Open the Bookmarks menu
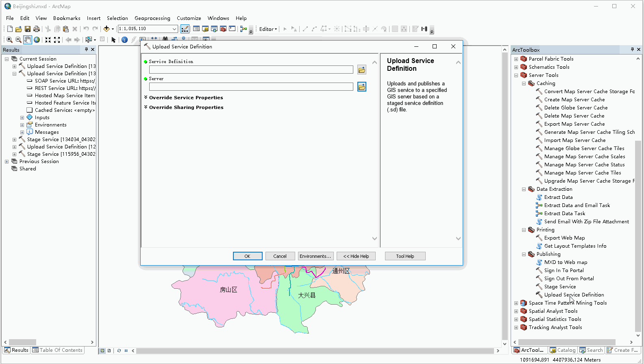 67,18
